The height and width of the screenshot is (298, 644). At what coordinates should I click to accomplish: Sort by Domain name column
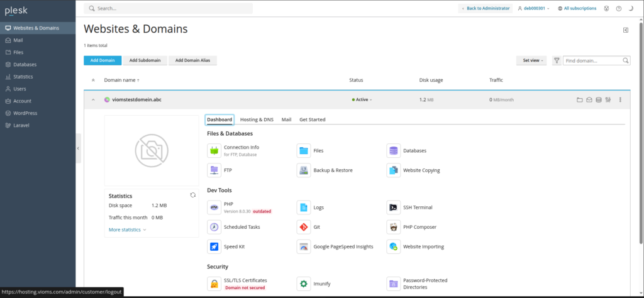[121, 80]
